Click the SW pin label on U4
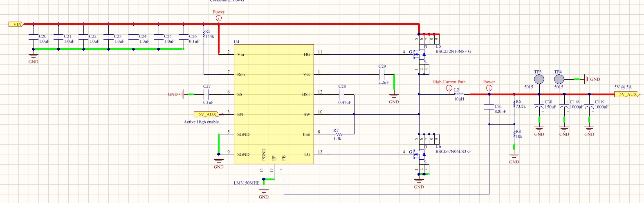The width and height of the screenshot is (644, 203). click(x=307, y=114)
